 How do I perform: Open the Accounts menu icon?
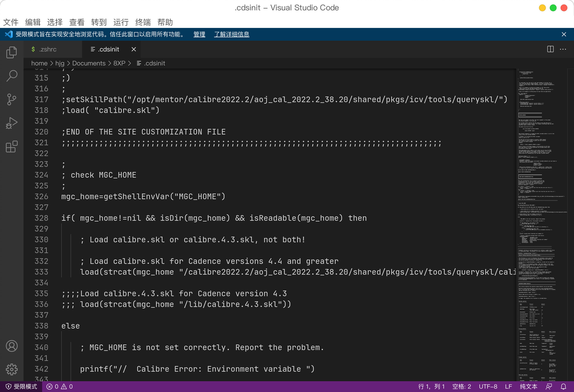[x=12, y=346]
